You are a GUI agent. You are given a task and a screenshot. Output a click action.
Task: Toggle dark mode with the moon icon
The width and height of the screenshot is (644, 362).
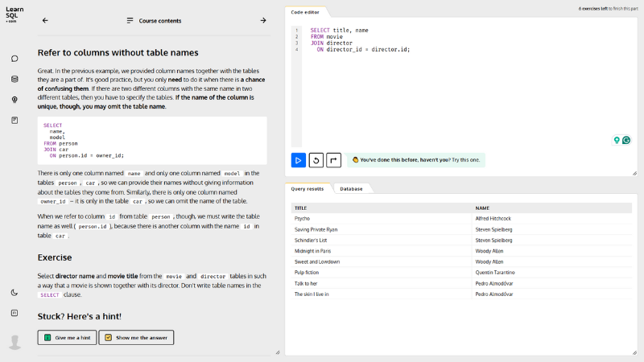click(x=14, y=293)
